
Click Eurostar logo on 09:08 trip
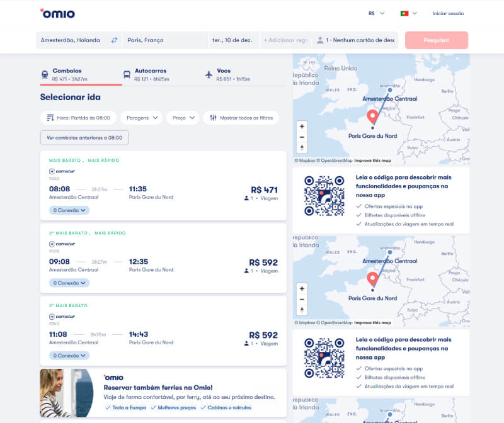pos(62,244)
